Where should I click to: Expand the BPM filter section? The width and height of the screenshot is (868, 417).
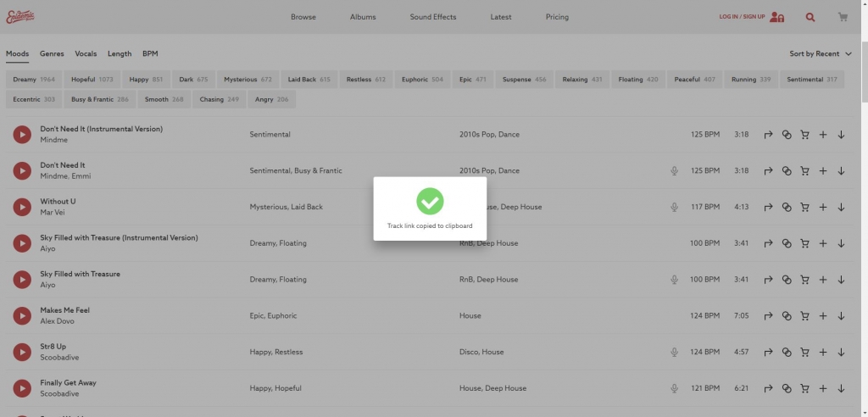tap(150, 54)
